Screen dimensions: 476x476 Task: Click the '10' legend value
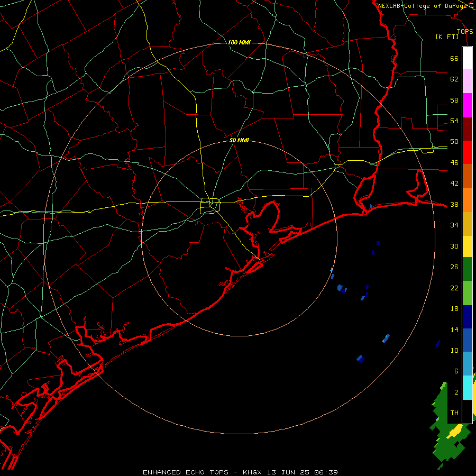click(454, 351)
